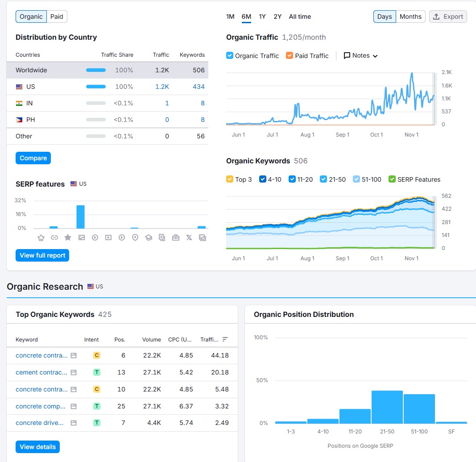Screen dimensions: 476x462
Task: Switch chart granularity to Months
Action: pyautogui.click(x=410, y=17)
